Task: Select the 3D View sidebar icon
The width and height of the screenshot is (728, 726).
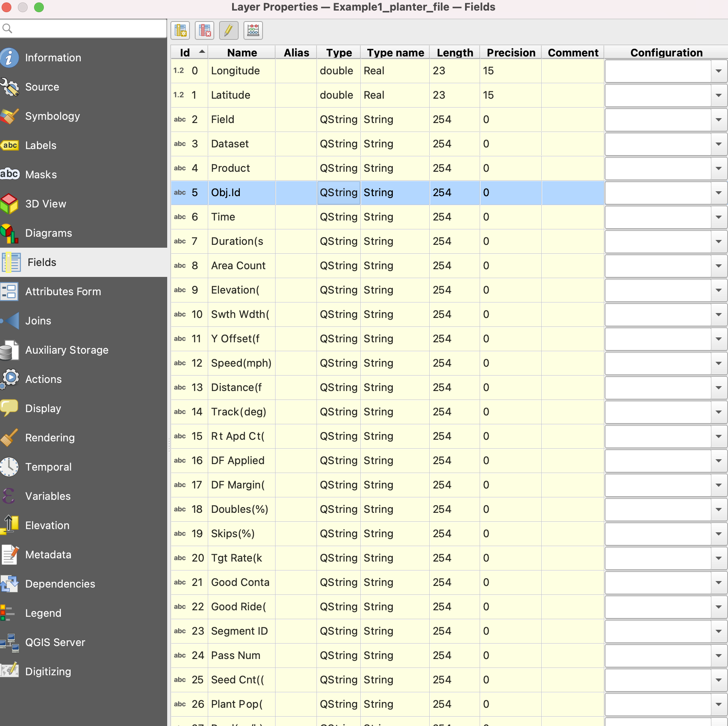Action: coord(10,204)
